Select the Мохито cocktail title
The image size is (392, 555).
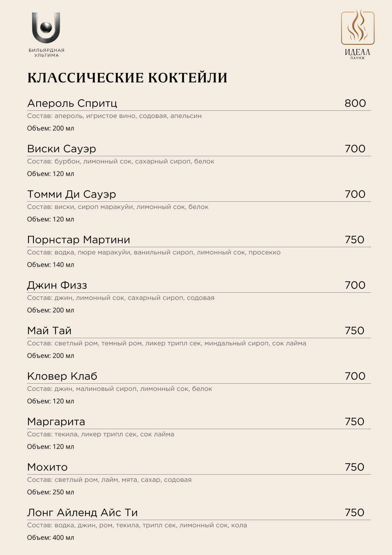point(47,467)
